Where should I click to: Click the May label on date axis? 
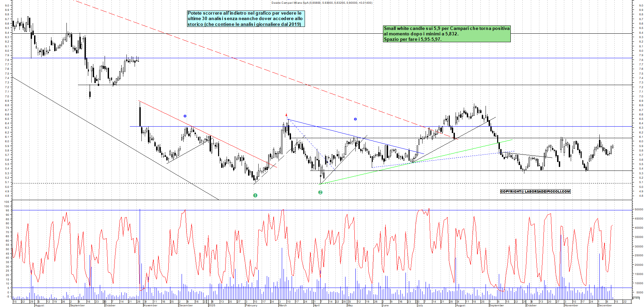pos(350,305)
